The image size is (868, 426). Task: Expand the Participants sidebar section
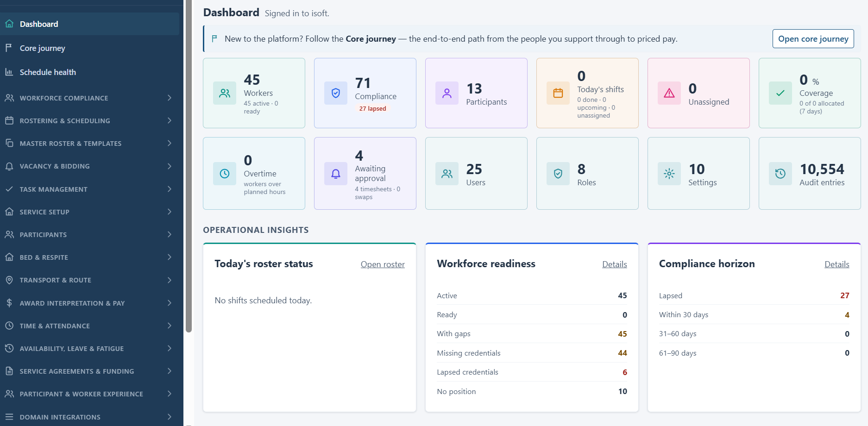coord(89,234)
